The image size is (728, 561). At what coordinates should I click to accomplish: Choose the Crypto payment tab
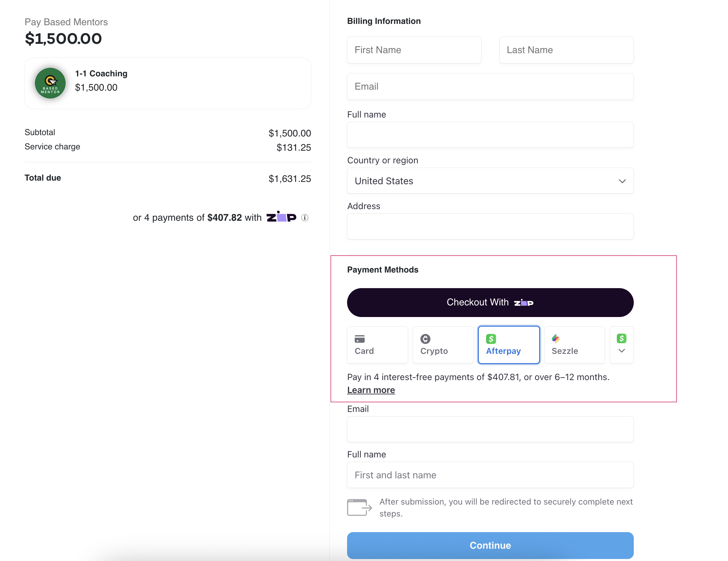(443, 345)
